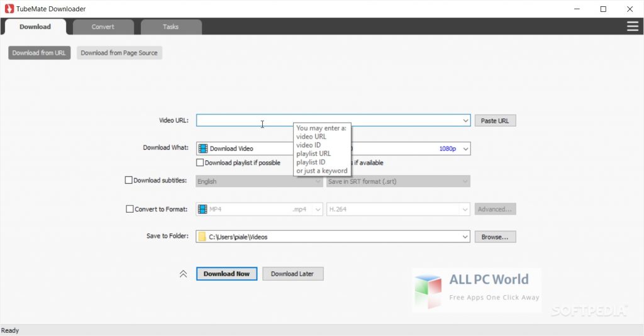Click the C:\Users\piale\Videos folder path
Screen dimensions: 644x336
pos(238,237)
